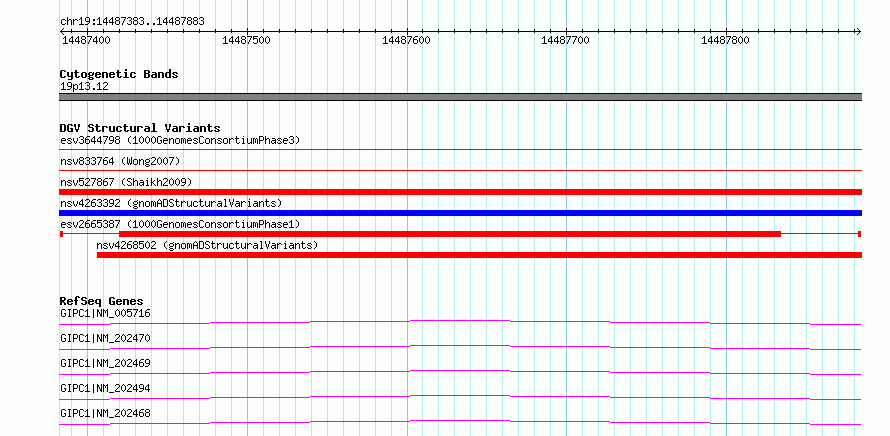
Task: Open variant nsv4263392 gnomAD label
Action: (171, 203)
